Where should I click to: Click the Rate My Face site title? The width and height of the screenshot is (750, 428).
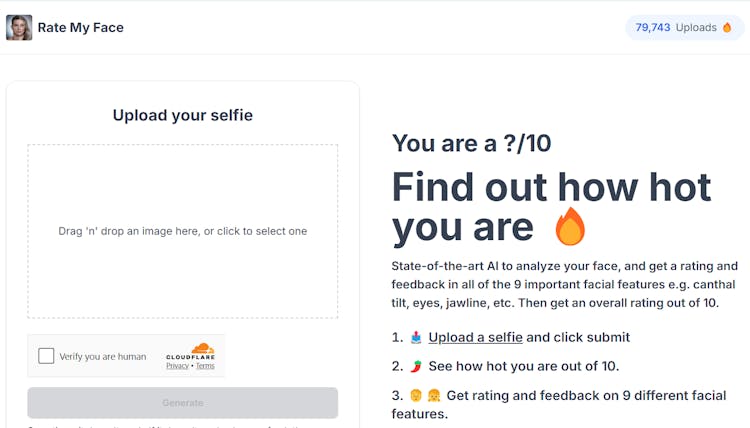(80, 27)
